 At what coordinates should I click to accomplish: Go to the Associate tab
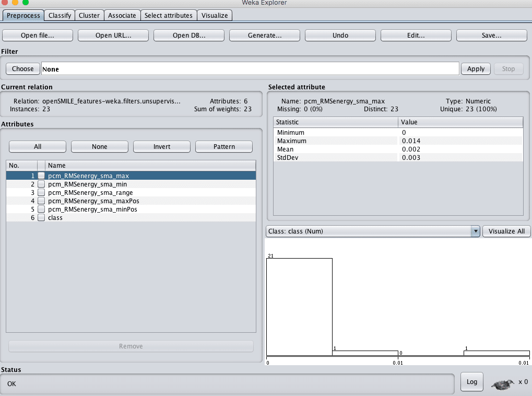[122, 16]
